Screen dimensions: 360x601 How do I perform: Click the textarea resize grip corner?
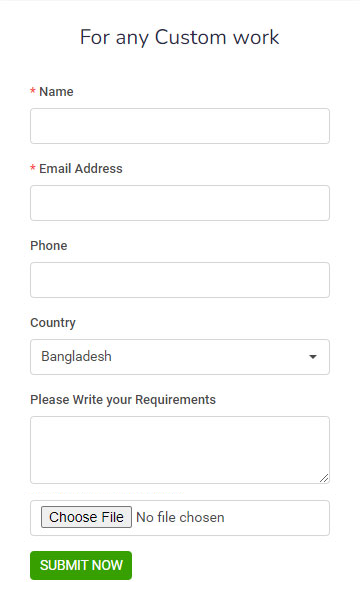pos(324,478)
